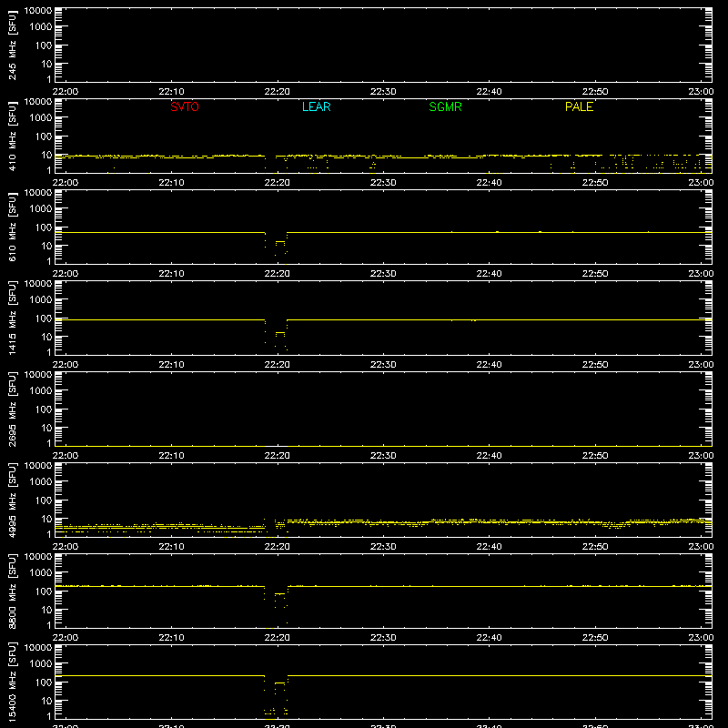Click the green SGMR station label
The image size is (728, 728).
tap(445, 106)
